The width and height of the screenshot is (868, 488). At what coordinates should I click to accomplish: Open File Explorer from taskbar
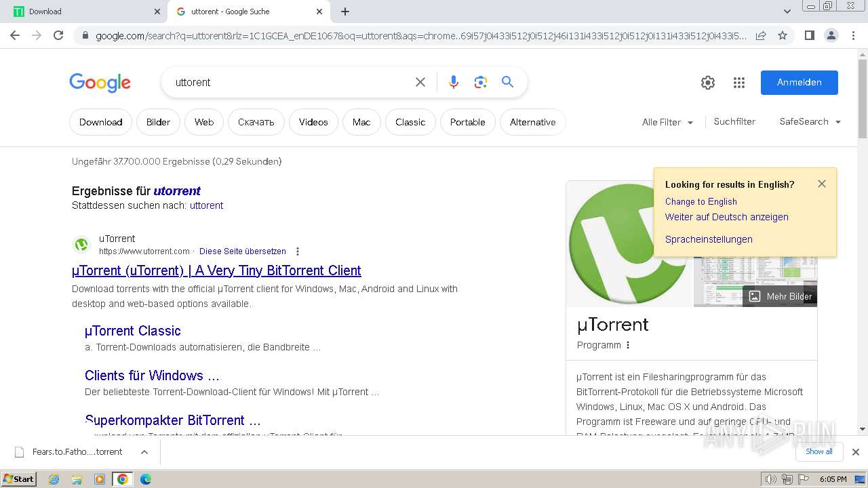coord(77,479)
